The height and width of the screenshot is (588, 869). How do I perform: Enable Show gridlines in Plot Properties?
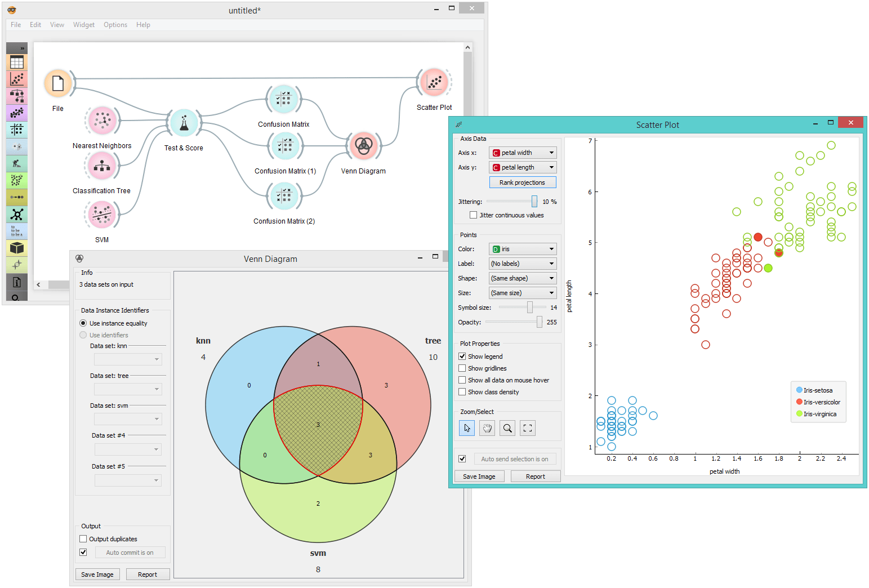coord(462,368)
